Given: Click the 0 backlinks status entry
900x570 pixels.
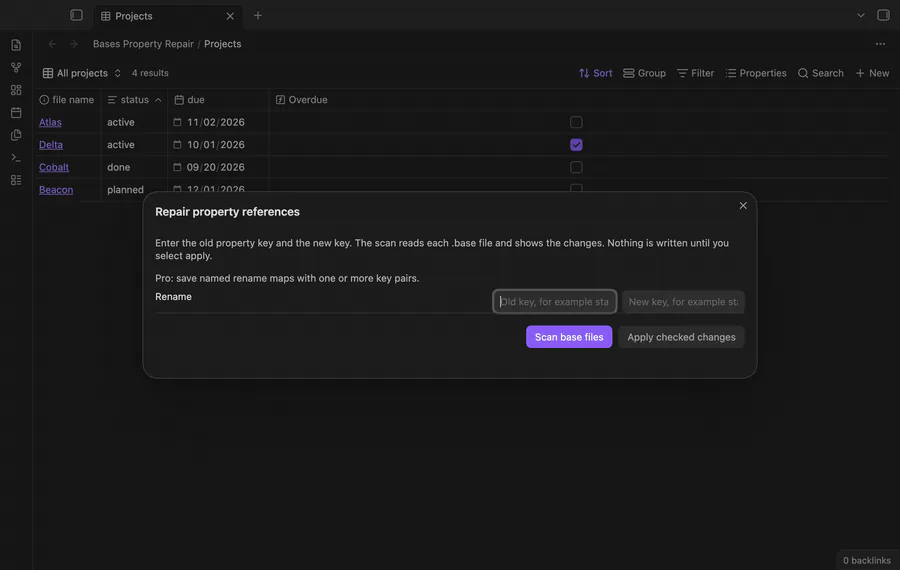Looking at the screenshot, I should (867, 560).
